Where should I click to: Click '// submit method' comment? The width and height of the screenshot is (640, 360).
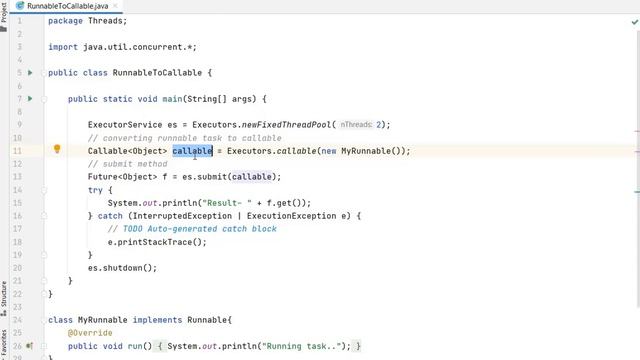128,164
